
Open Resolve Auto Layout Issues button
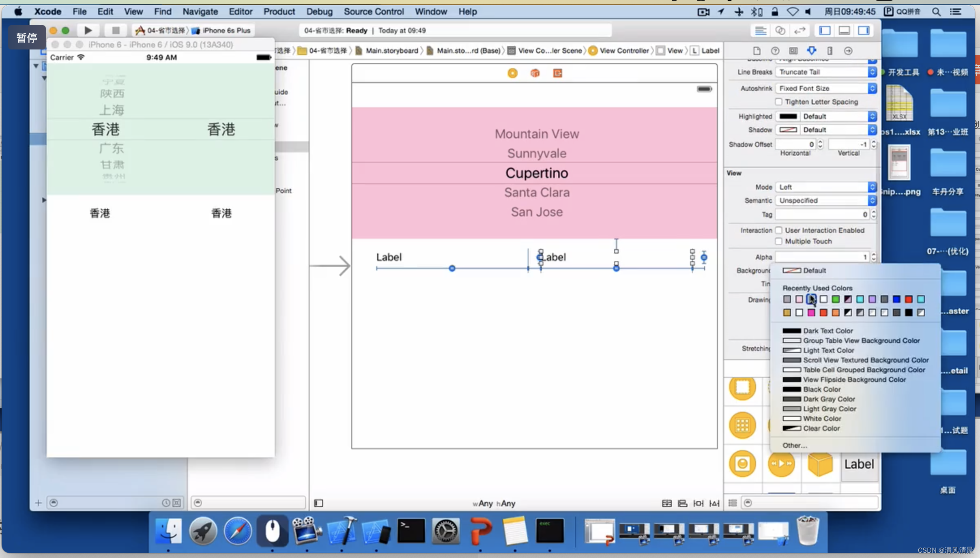714,503
